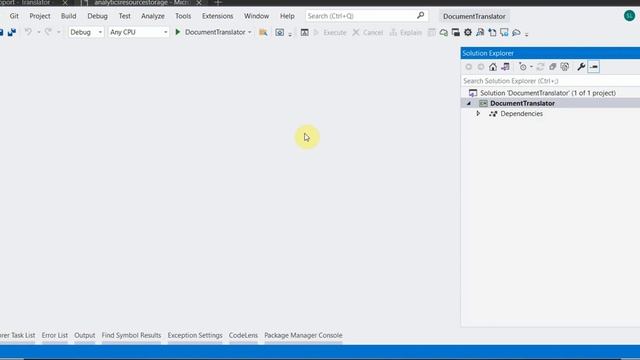
Task: Click the DocumentTranslator solution name badge
Action: point(474,16)
